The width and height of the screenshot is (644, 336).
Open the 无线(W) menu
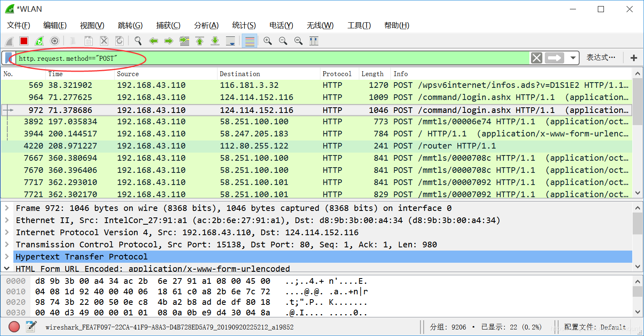pyautogui.click(x=320, y=26)
